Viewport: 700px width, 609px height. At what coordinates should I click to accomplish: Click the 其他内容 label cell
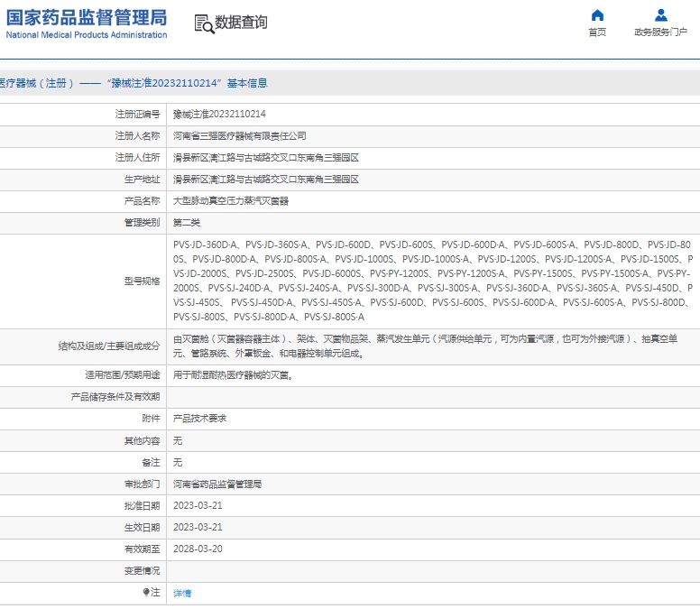pyautogui.click(x=83, y=440)
